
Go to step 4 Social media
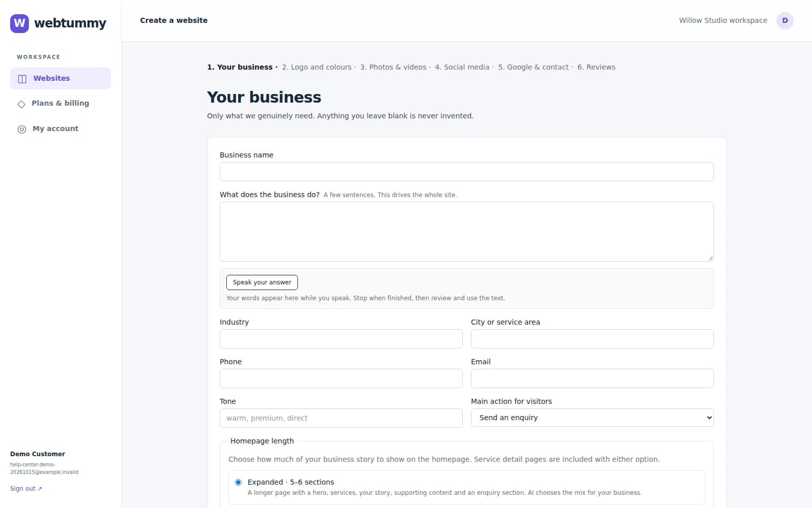pos(462,67)
